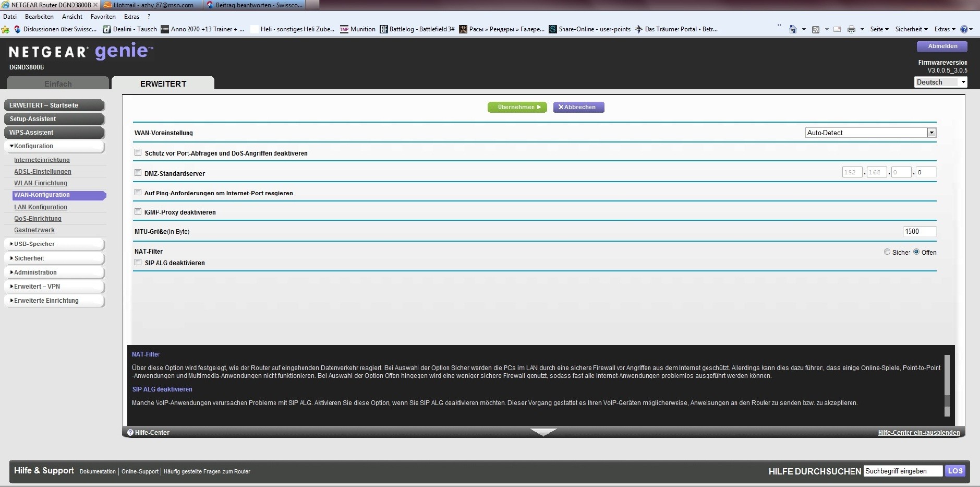Open the Favoriten menu
980x487 pixels.
pyautogui.click(x=103, y=17)
